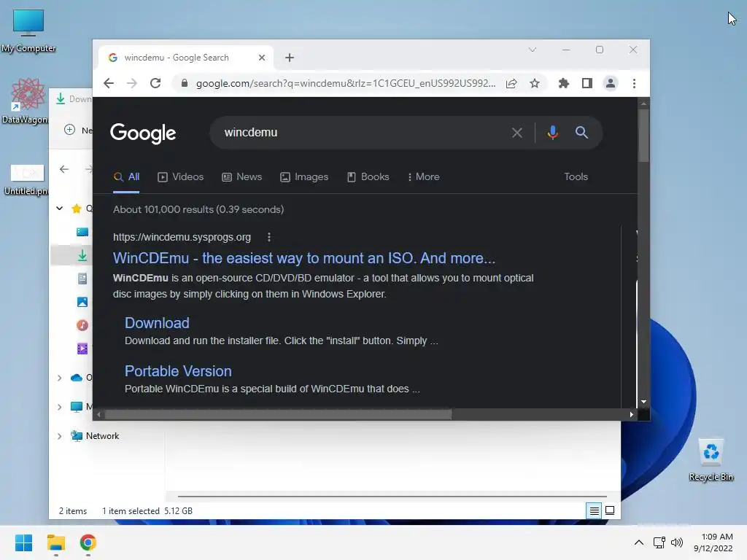
Task: Select Network in File Explorer sidebar
Action: click(x=102, y=436)
